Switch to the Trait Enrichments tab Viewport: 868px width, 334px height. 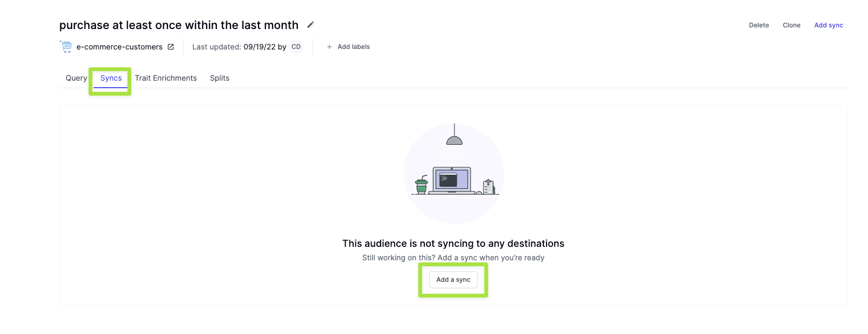(x=166, y=78)
